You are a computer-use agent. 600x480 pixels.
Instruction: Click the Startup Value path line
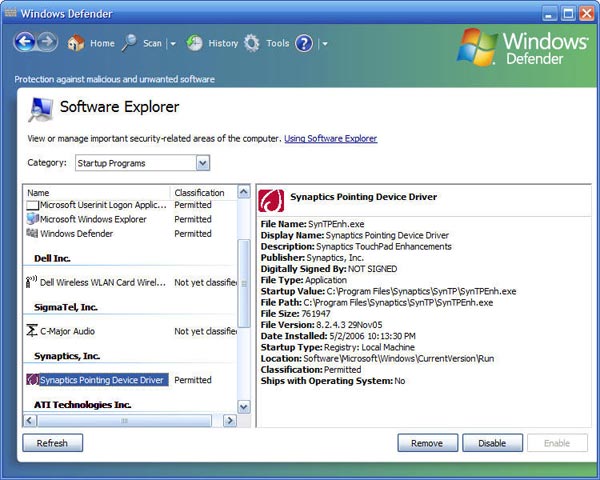pos(388,291)
